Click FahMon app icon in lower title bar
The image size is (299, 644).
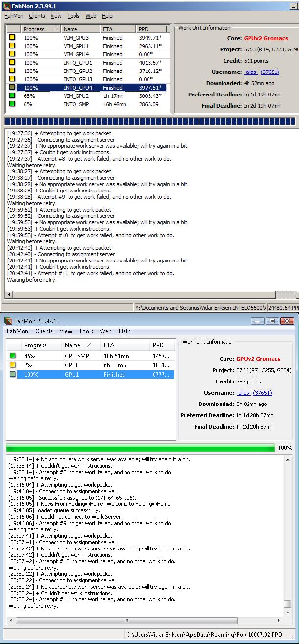pyautogui.click(x=8, y=321)
